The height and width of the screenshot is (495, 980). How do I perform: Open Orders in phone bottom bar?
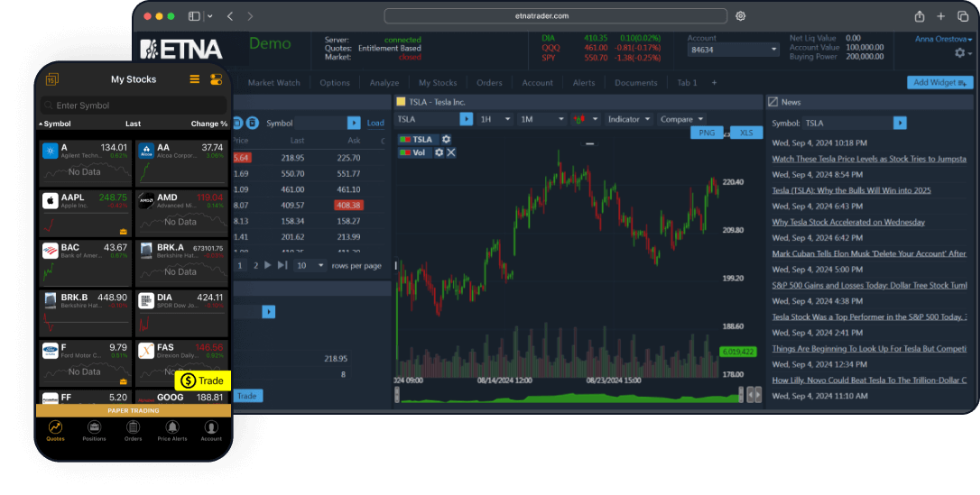pyautogui.click(x=133, y=431)
